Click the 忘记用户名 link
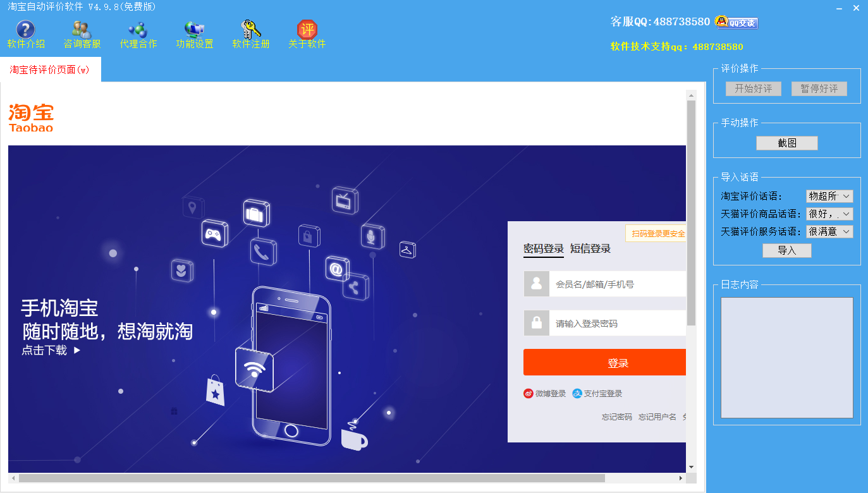This screenshot has height=493, width=868. [x=657, y=417]
